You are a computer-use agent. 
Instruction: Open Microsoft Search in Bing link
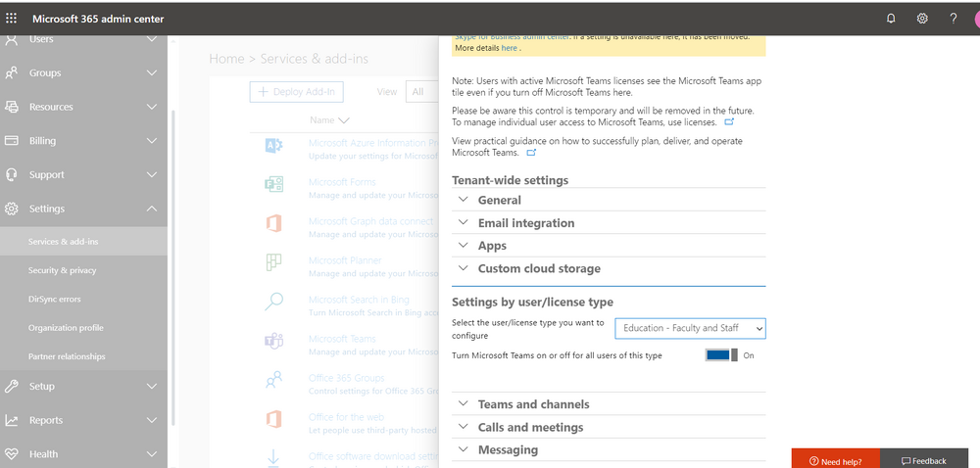point(357,300)
